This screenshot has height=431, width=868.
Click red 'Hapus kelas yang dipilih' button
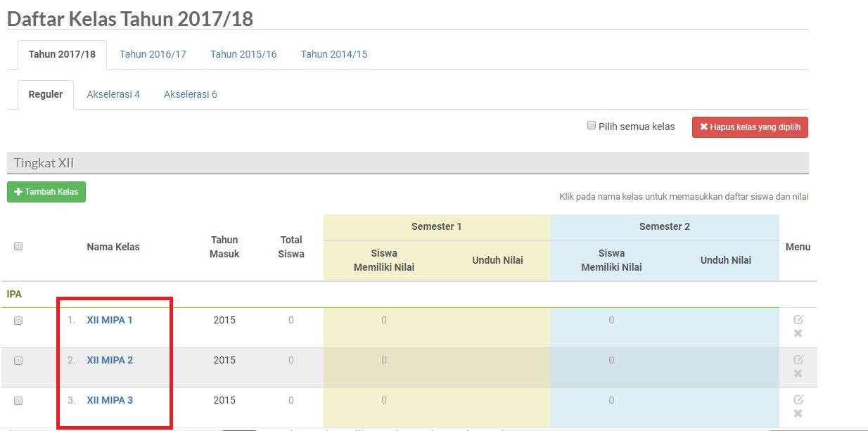tap(750, 127)
